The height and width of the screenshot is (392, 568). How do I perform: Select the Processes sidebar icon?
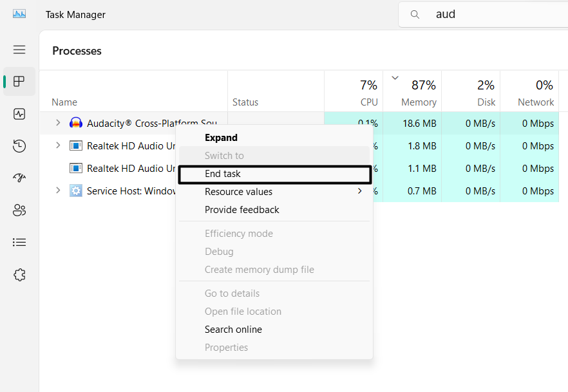point(19,82)
